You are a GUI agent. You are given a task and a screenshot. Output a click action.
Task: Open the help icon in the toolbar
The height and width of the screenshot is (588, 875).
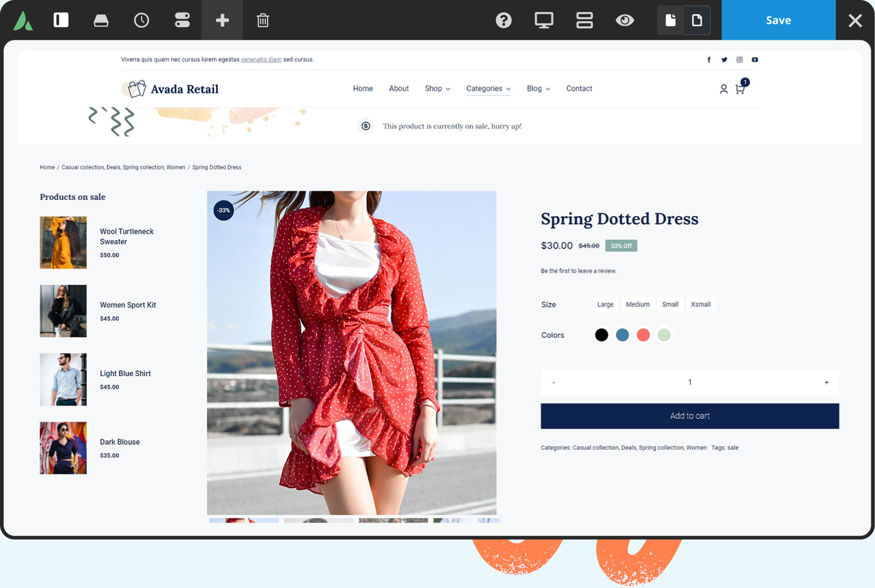point(503,20)
